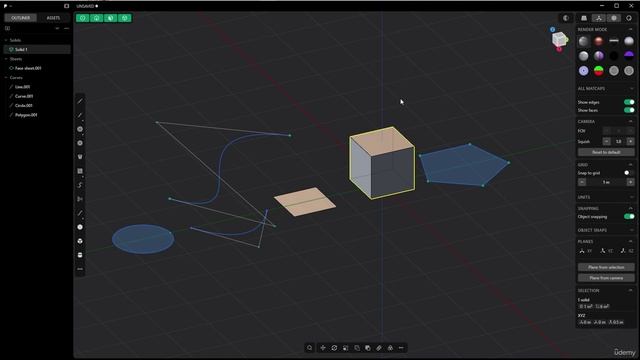Select the tool below the spiral icon

pos(80,199)
